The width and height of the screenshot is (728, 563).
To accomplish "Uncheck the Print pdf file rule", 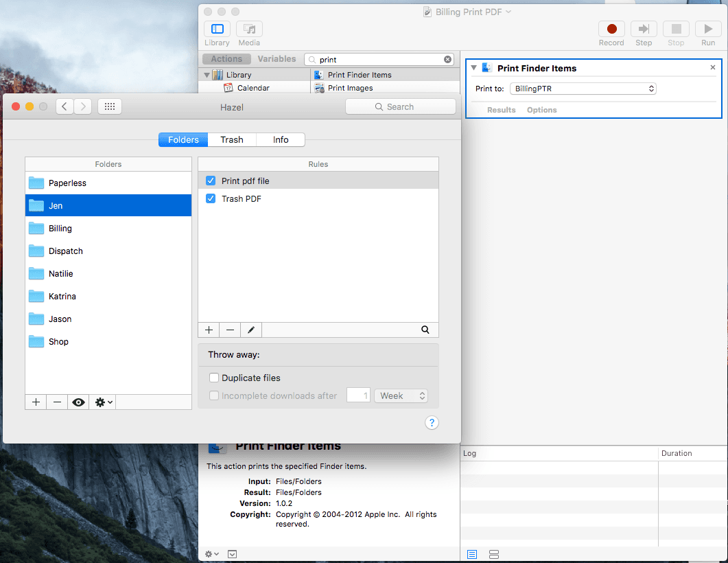I will (x=211, y=181).
